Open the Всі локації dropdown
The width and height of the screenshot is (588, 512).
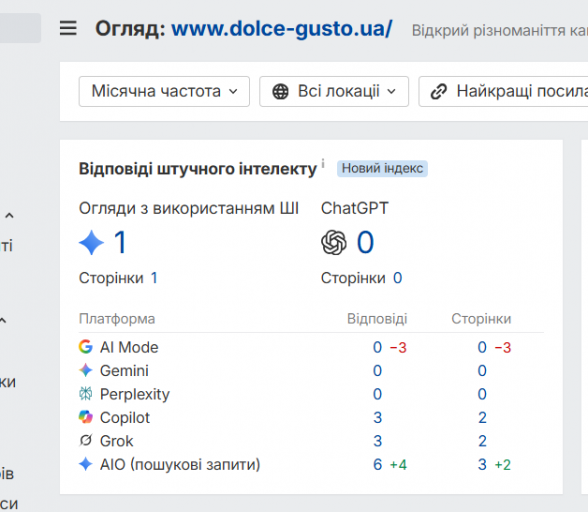pyautogui.click(x=334, y=92)
